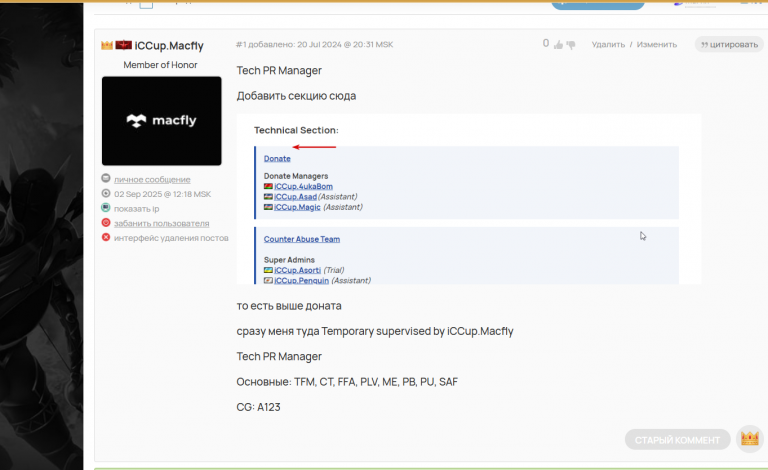Viewport: 768px width, 470px height.
Task: Click the post number #1 permalink text
Action: (241, 45)
